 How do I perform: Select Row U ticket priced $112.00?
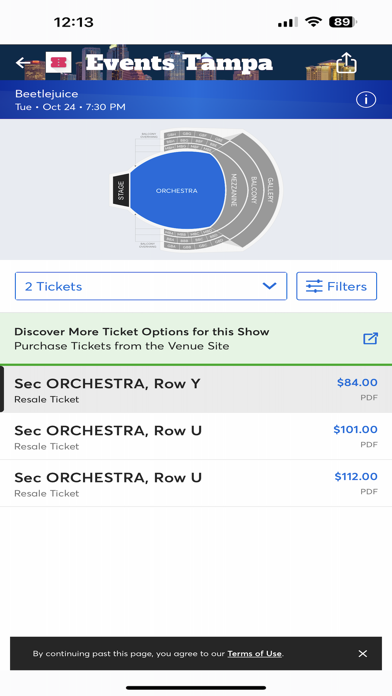coord(196,483)
